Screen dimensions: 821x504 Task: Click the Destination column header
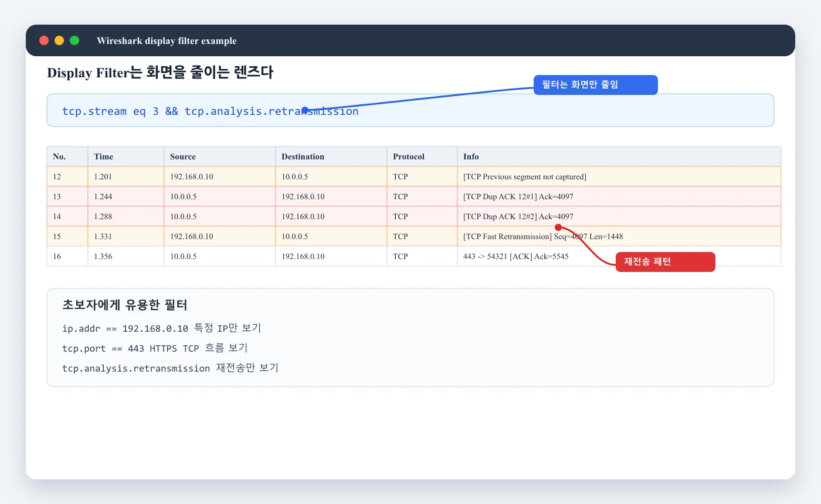(x=331, y=156)
